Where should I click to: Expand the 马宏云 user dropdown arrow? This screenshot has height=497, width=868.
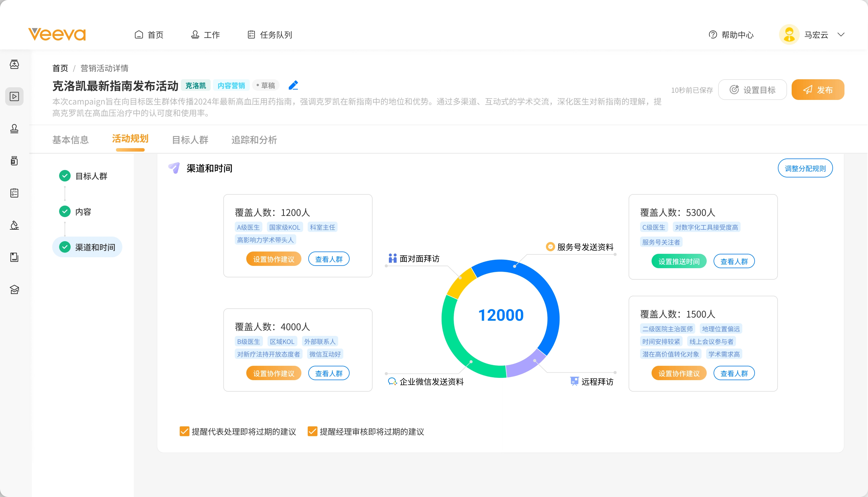tap(841, 34)
